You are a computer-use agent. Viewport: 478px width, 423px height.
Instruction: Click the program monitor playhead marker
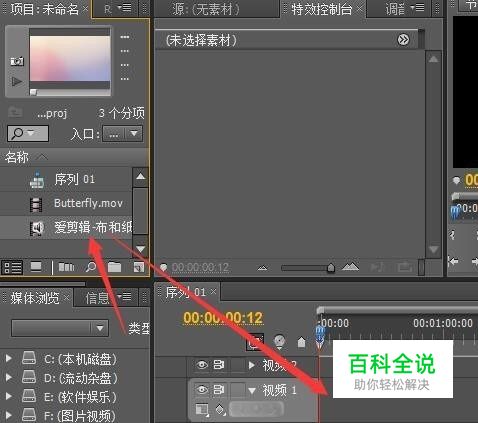456,212
